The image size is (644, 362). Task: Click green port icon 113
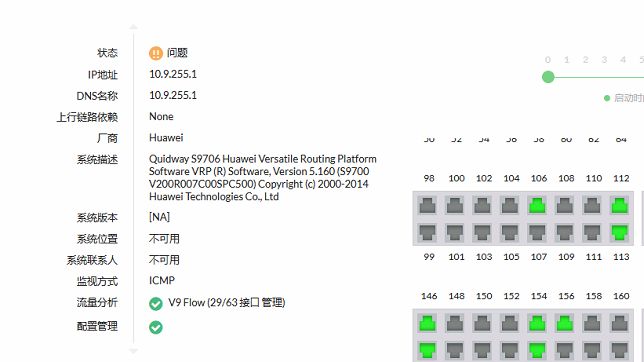[x=620, y=233]
